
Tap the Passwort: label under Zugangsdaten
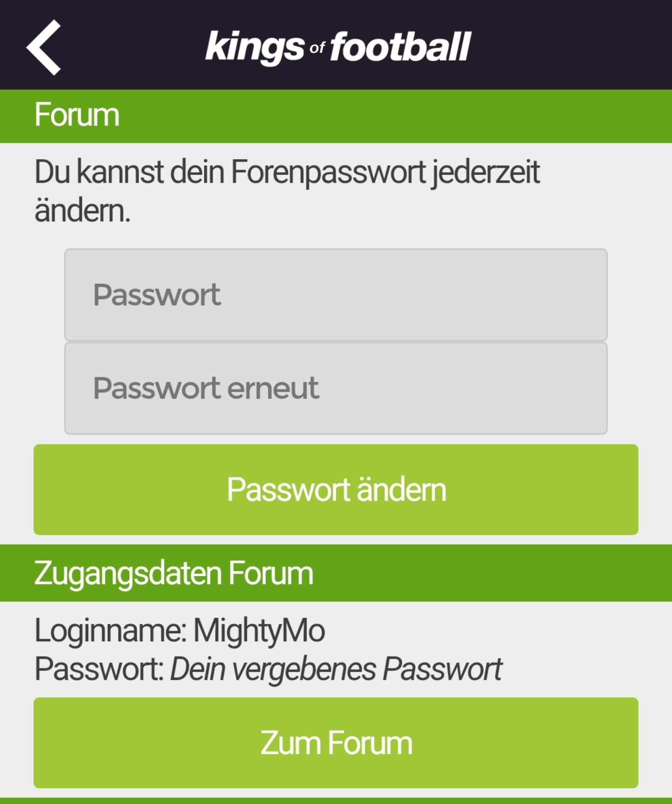coord(99,669)
